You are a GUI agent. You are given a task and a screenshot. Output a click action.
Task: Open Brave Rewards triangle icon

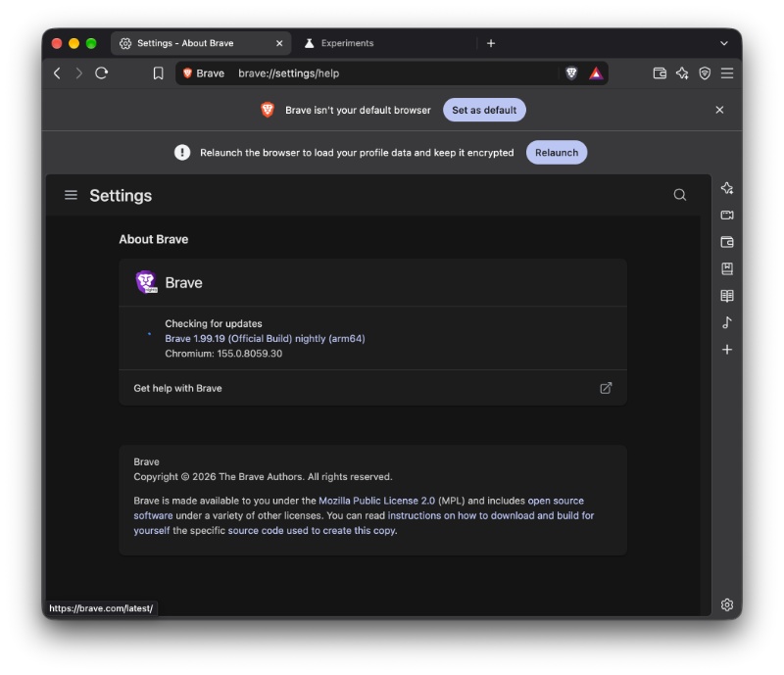point(596,73)
